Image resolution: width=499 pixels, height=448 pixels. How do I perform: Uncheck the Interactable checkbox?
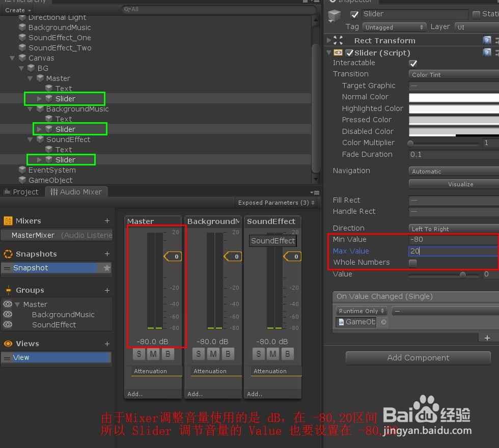click(413, 64)
